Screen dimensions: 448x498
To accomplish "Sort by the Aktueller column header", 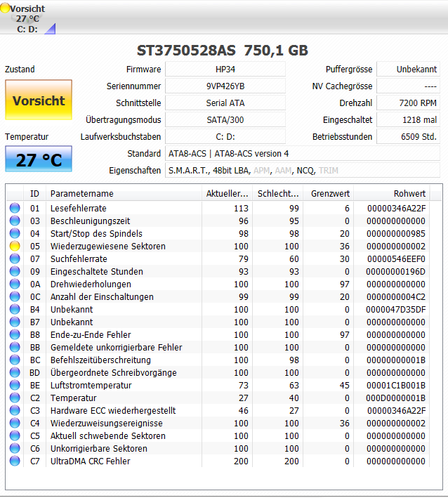I will pos(227,193).
